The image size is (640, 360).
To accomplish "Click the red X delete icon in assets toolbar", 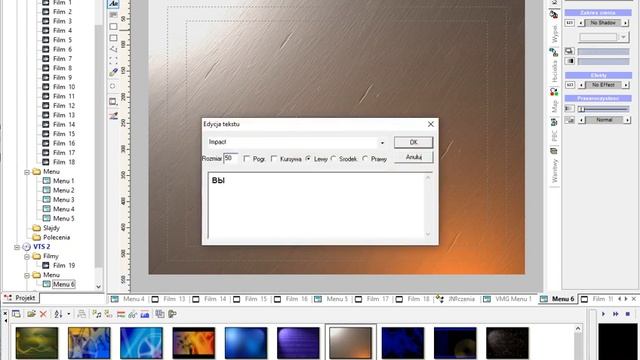I will coord(43,314).
